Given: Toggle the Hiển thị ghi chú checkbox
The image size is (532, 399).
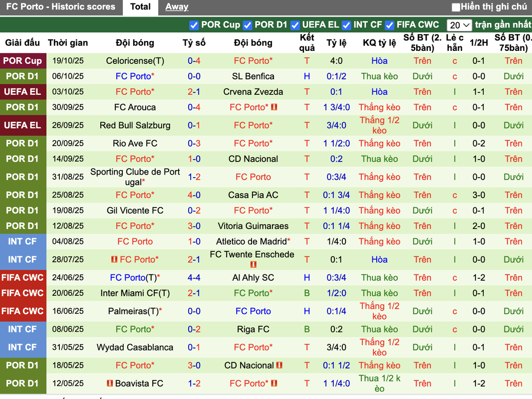Looking at the screenshot, I should point(456,7).
